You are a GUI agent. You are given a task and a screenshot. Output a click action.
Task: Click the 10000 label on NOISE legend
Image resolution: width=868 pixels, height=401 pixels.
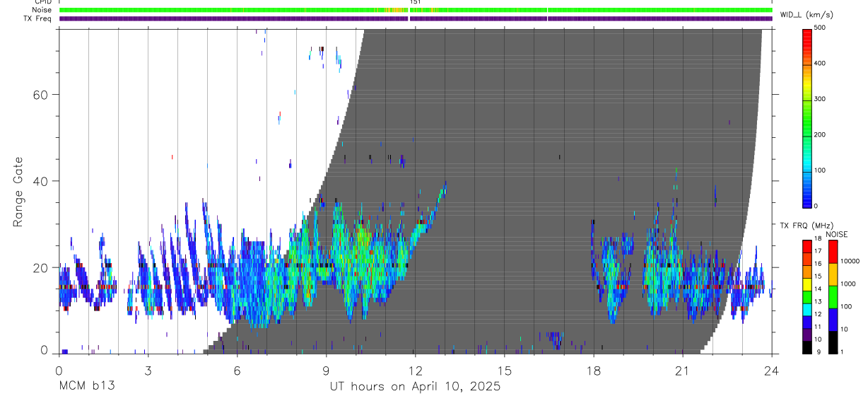coord(851,261)
